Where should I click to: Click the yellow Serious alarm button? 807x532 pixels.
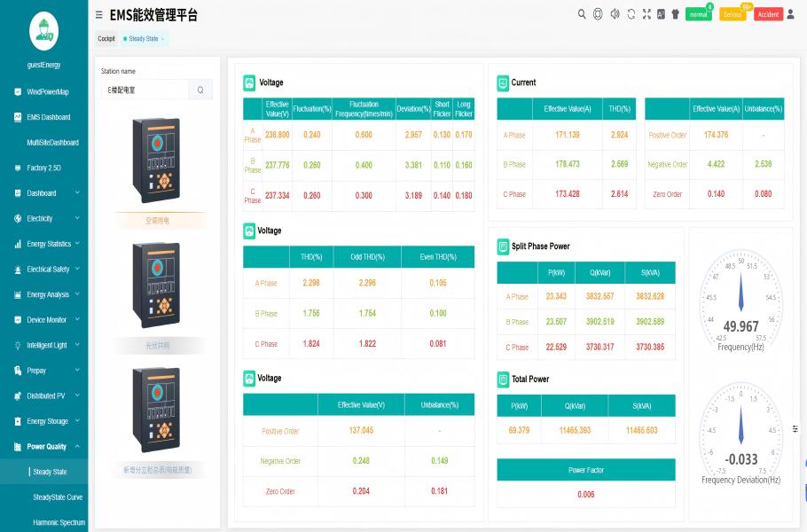tap(733, 15)
